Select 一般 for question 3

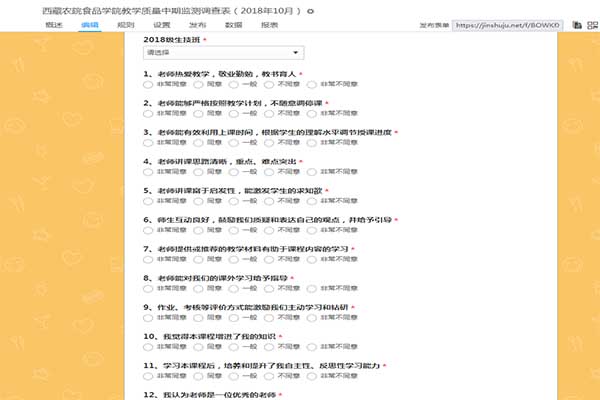(x=230, y=143)
